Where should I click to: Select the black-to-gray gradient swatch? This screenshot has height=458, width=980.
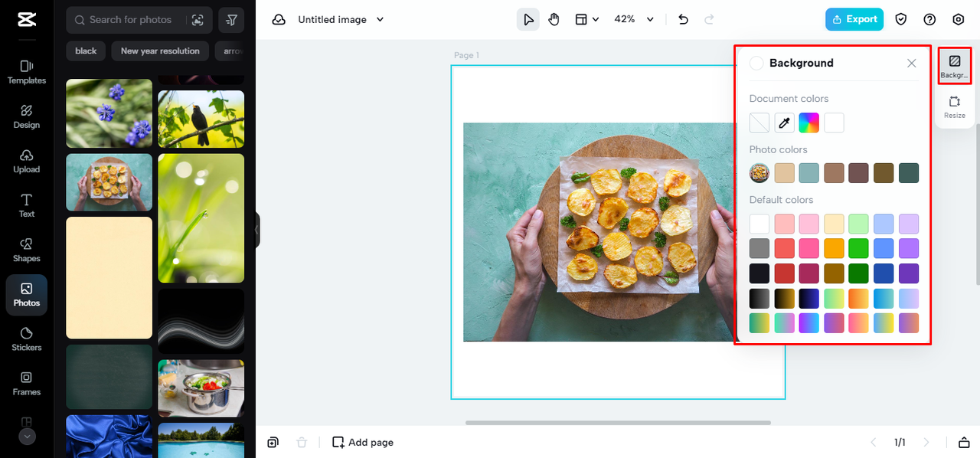click(x=759, y=298)
